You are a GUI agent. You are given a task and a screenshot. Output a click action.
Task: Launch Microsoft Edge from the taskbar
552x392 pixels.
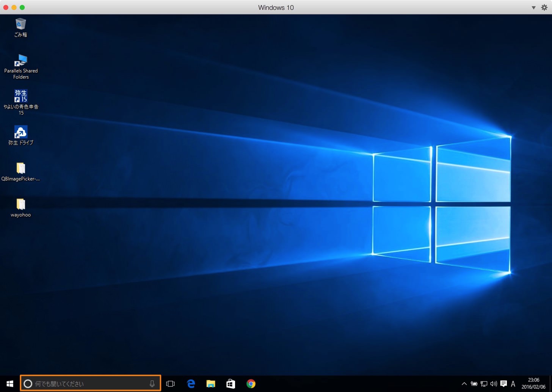tap(191, 384)
